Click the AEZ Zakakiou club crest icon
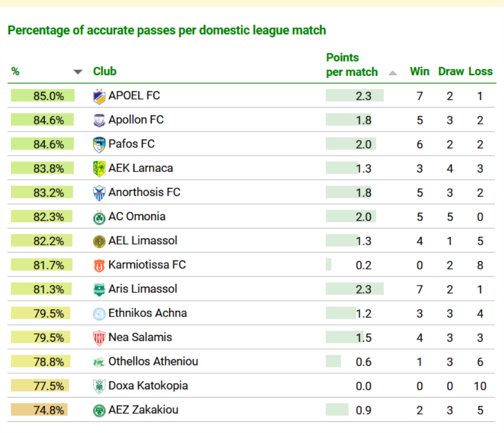The height and width of the screenshot is (433, 504). point(99,410)
